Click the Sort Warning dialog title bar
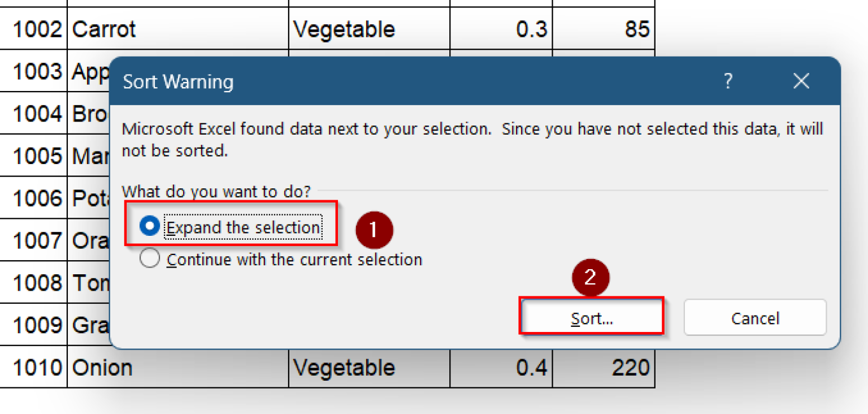 tap(396, 81)
